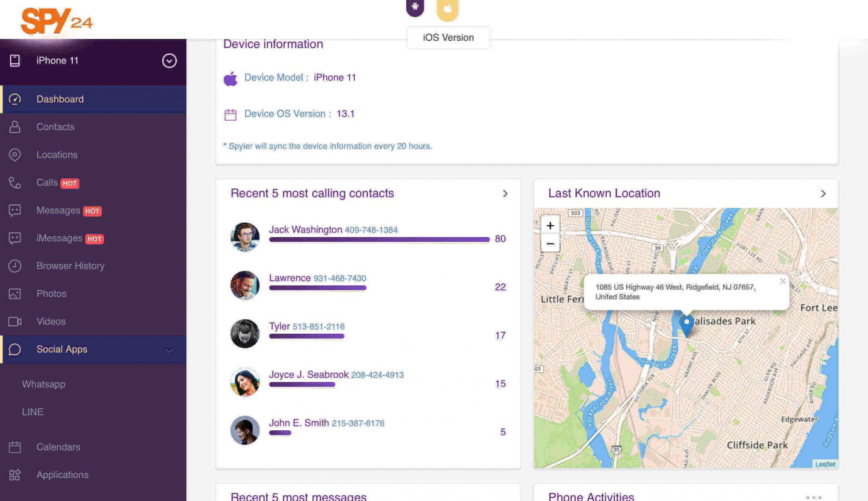Open Whatsapp under Social Apps
868x501 pixels.
pyautogui.click(x=44, y=384)
